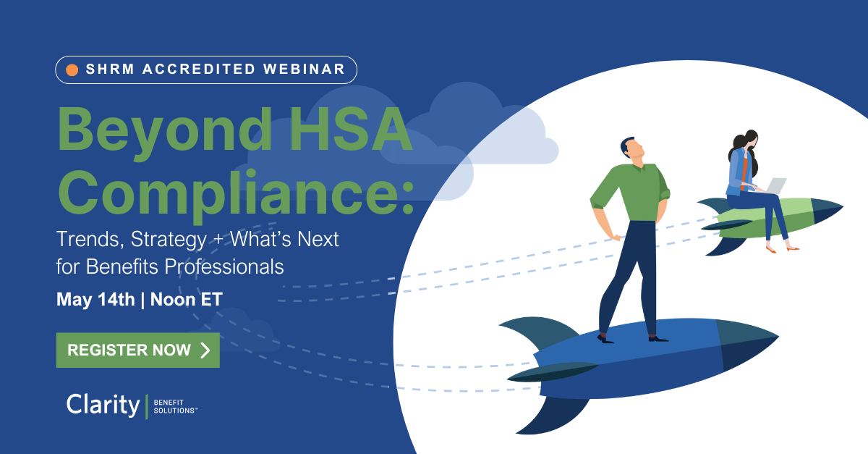The image size is (868, 454).
Task: Click the chevron arrow in Register Now
Action: (x=205, y=350)
